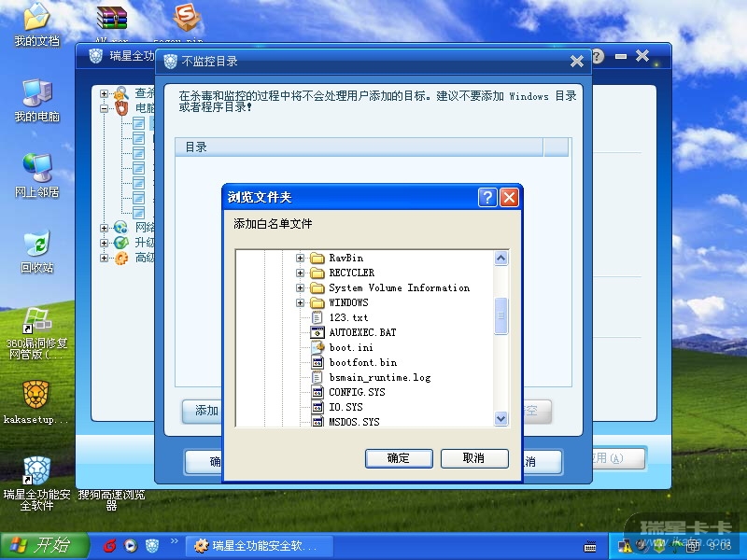
Task: Select boot.ini file
Action: click(351, 347)
